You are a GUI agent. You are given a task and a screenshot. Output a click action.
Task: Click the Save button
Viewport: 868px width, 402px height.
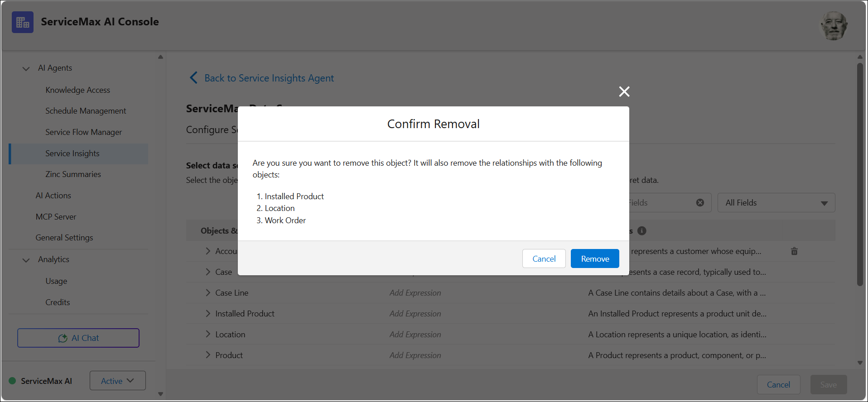828,384
